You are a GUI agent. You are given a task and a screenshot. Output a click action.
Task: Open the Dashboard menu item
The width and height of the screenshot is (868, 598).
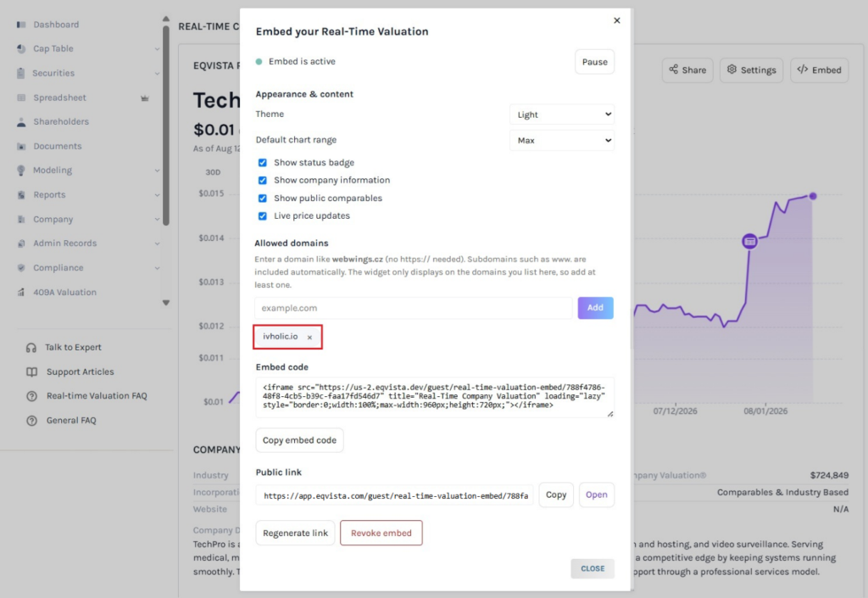56,25
